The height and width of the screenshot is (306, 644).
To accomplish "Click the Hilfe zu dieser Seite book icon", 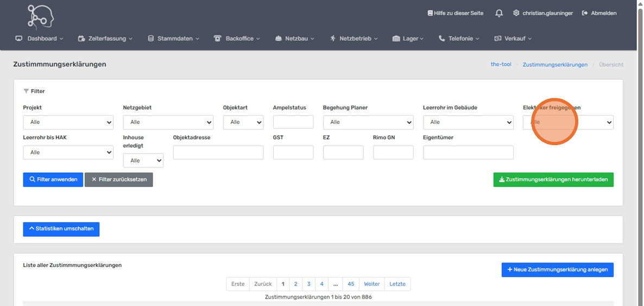I will pyautogui.click(x=430, y=13).
